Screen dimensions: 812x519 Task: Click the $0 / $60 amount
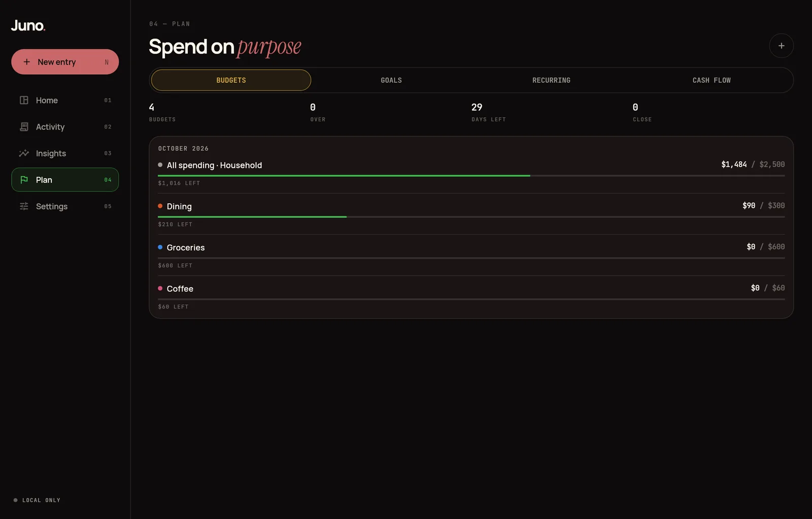point(767,288)
